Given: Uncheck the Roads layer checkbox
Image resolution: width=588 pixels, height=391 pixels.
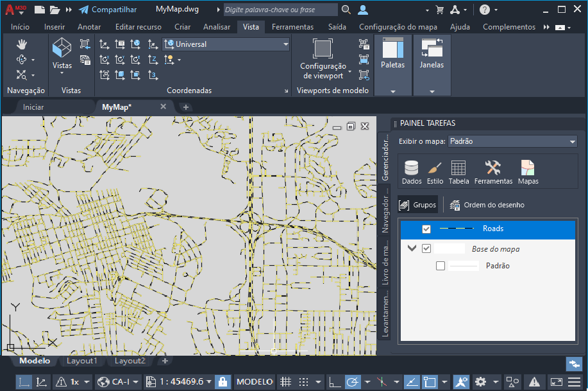Looking at the screenshot, I should [x=426, y=229].
